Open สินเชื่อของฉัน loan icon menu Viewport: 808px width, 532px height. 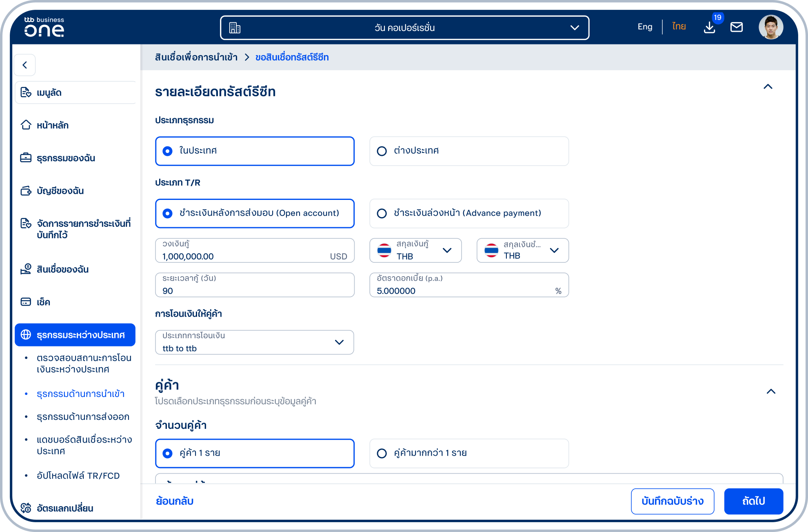click(x=26, y=269)
